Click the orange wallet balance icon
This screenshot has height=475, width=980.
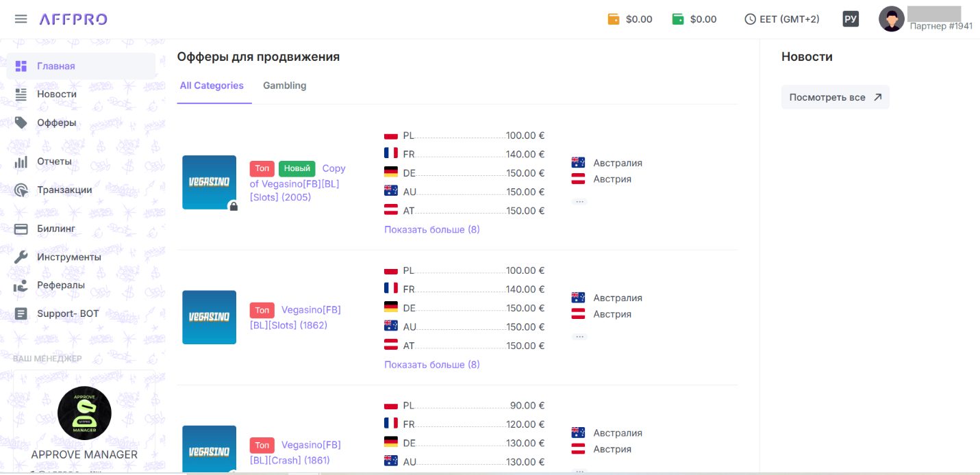(x=614, y=19)
